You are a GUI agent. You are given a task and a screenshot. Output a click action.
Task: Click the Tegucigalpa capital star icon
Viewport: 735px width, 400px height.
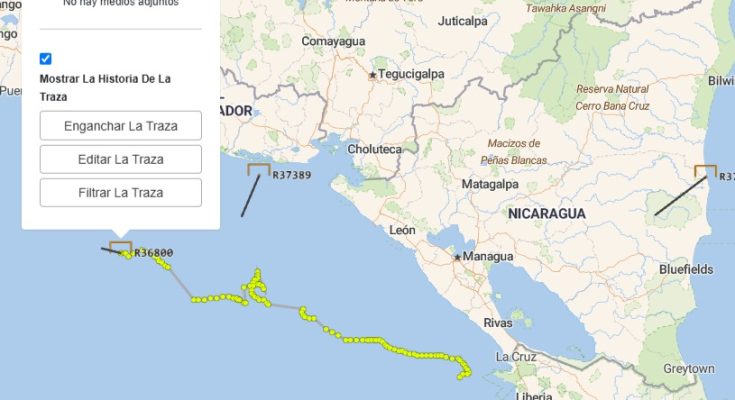tap(373, 75)
